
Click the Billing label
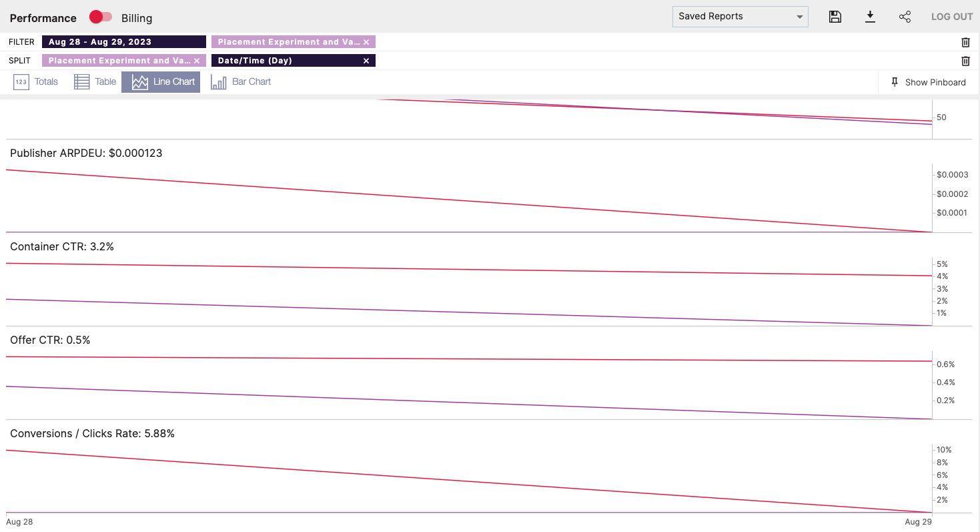[x=137, y=18]
